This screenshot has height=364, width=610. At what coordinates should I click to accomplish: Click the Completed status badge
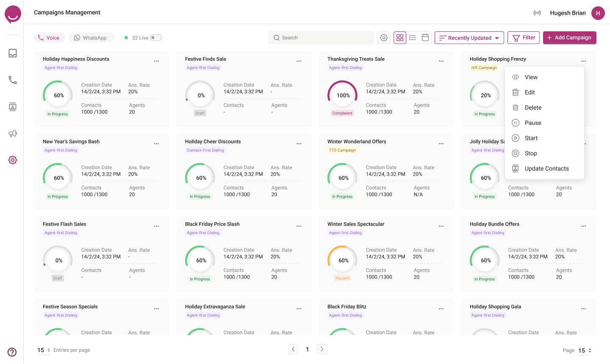tap(342, 113)
